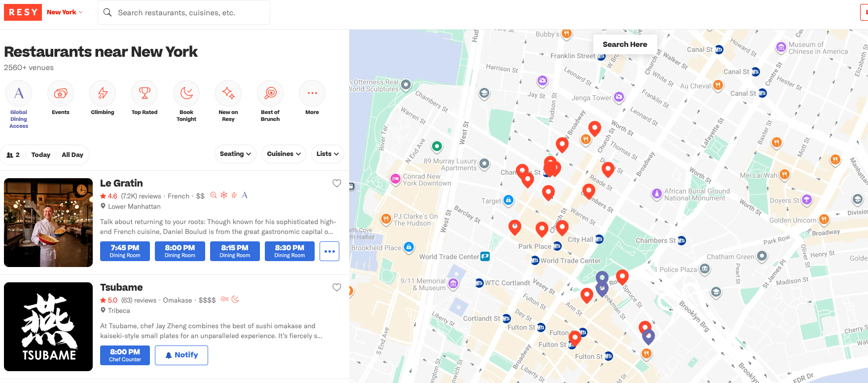Viewport: 868px width, 383px height.
Task: Book Le Gratin 8:00 PM Dining Room
Action: (x=180, y=251)
